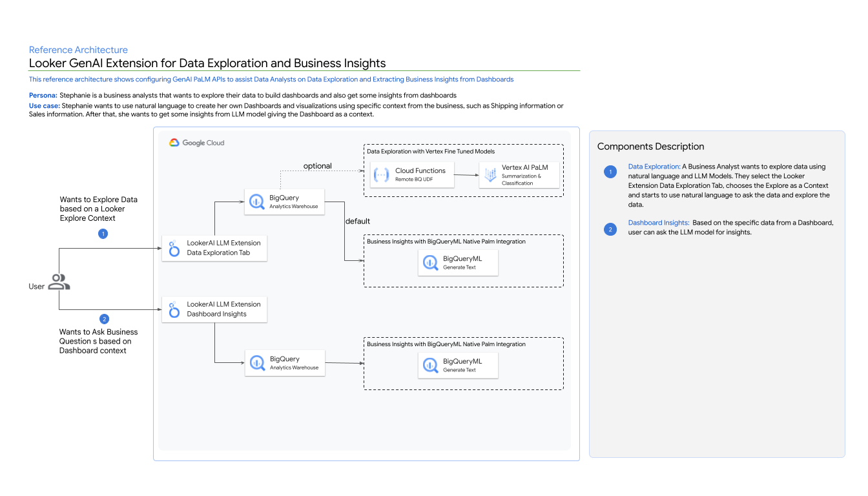
Task: Click the Use case: label
Action: pyautogui.click(x=45, y=105)
